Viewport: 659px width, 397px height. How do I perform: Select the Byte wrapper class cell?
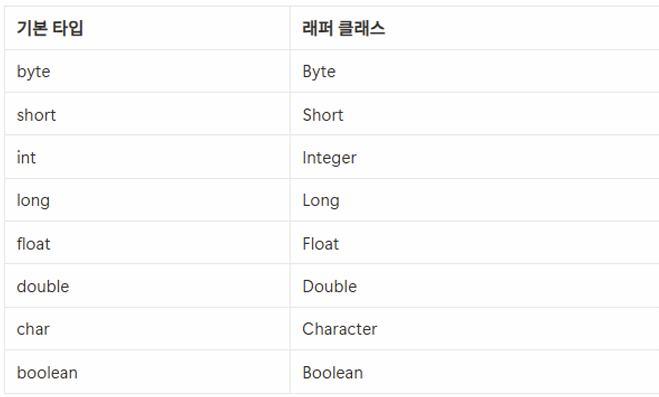click(474, 71)
